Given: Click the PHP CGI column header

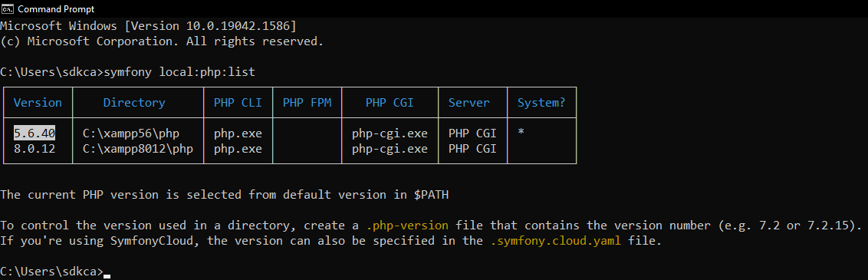Looking at the screenshot, I should pos(390,102).
